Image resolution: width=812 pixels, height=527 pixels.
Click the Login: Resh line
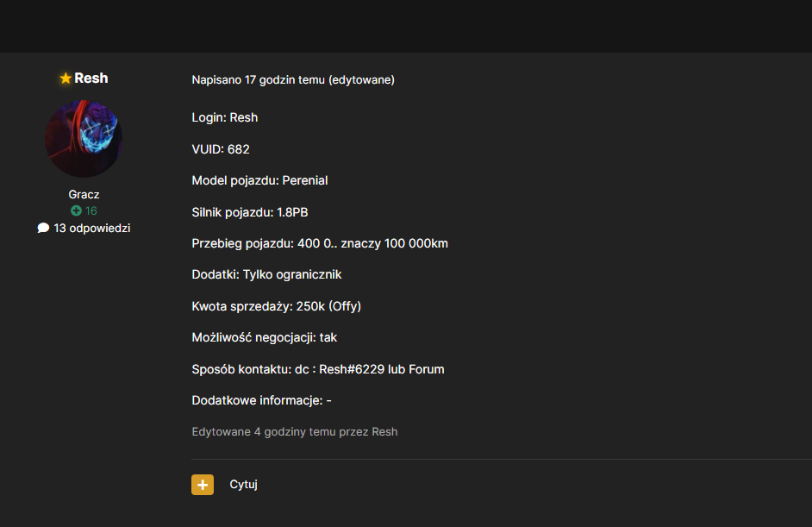pos(225,117)
